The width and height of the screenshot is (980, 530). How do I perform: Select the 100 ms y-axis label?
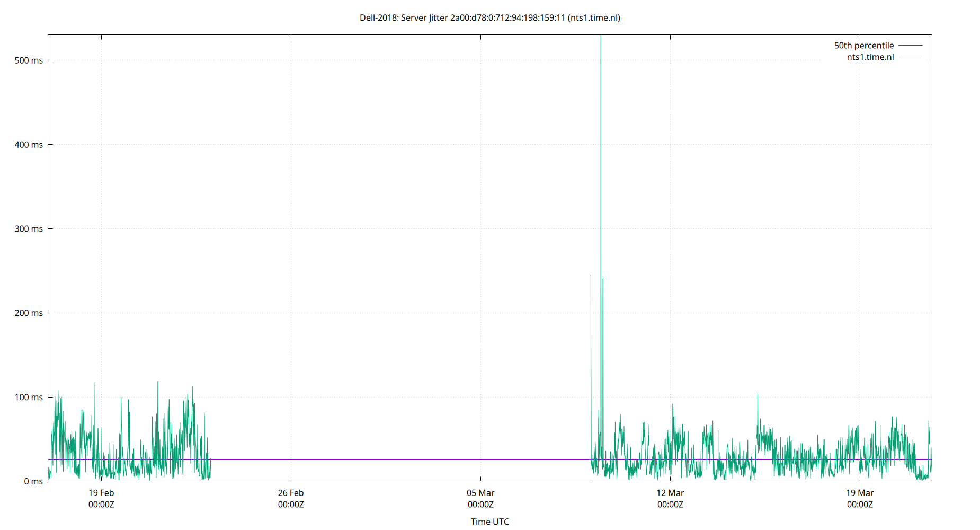click(x=29, y=397)
